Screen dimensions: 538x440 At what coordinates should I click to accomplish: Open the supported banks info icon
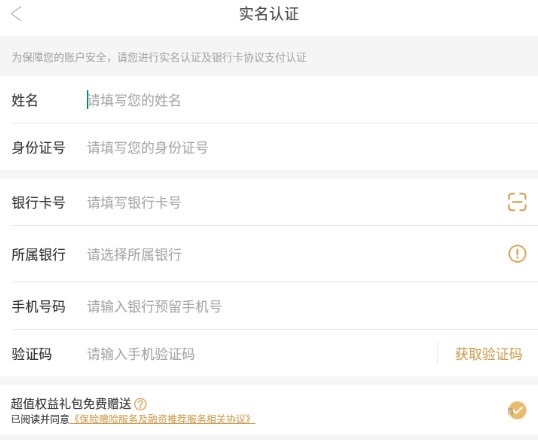coord(517,254)
